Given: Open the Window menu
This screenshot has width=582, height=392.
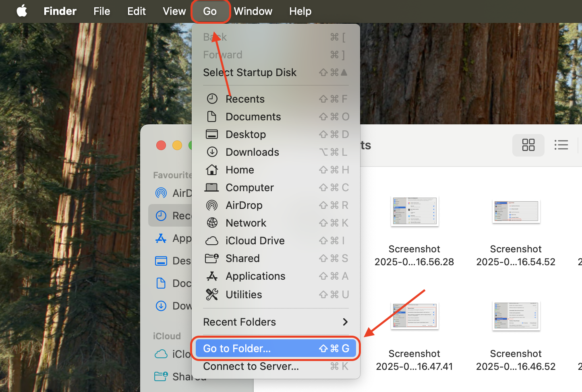Looking at the screenshot, I should pyautogui.click(x=253, y=11).
